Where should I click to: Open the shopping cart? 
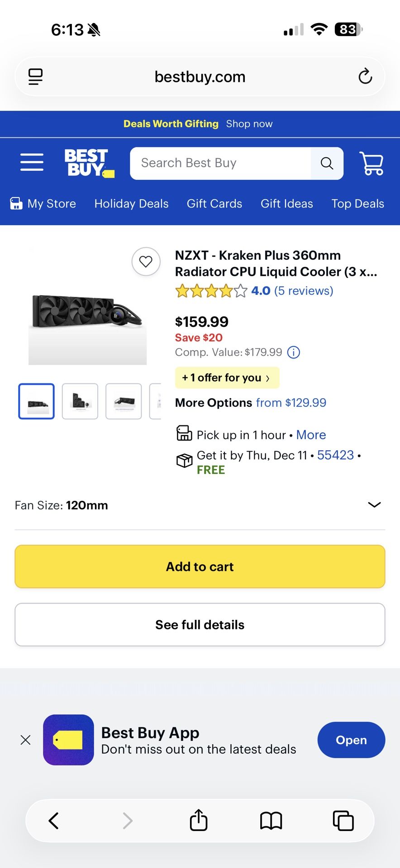click(371, 163)
